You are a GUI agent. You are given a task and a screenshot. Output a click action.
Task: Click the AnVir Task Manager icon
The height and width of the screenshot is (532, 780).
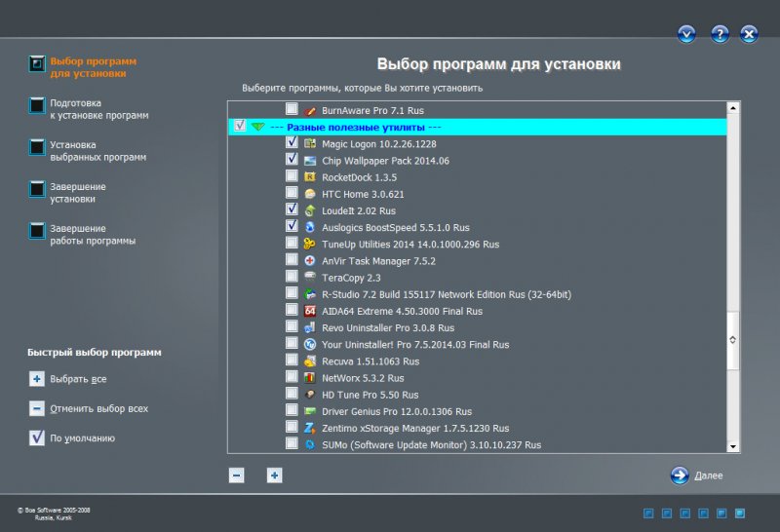point(310,261)
